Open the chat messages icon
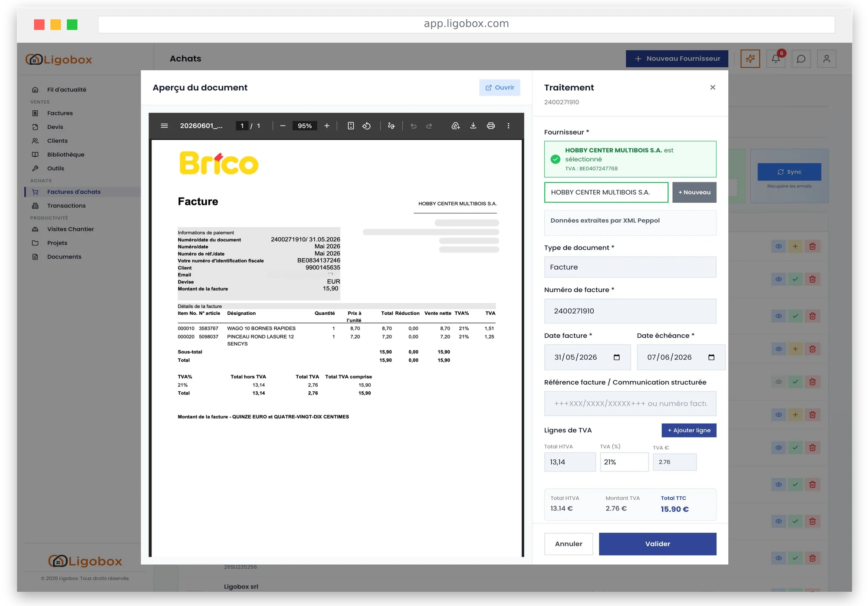Viewport: 868px width, 606px height. coord(801,59)
